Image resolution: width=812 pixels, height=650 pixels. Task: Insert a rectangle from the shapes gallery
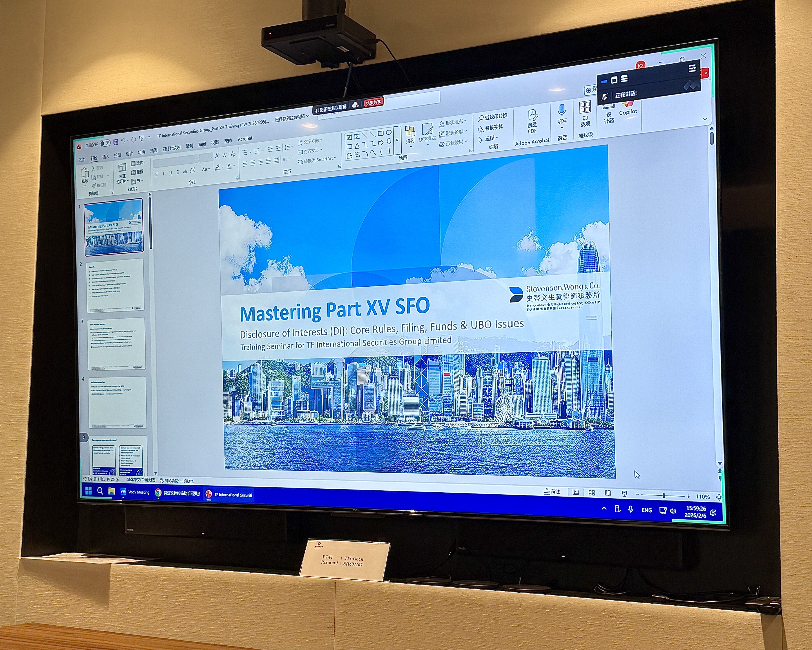point(380,133)
